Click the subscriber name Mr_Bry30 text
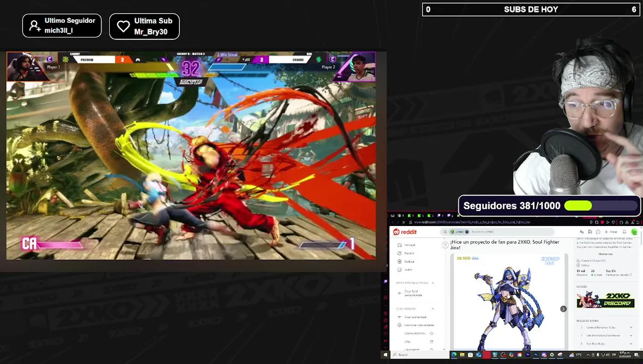The width and height of the screenshot is (643, 364). pyautogui.click(x=151, y=32)
